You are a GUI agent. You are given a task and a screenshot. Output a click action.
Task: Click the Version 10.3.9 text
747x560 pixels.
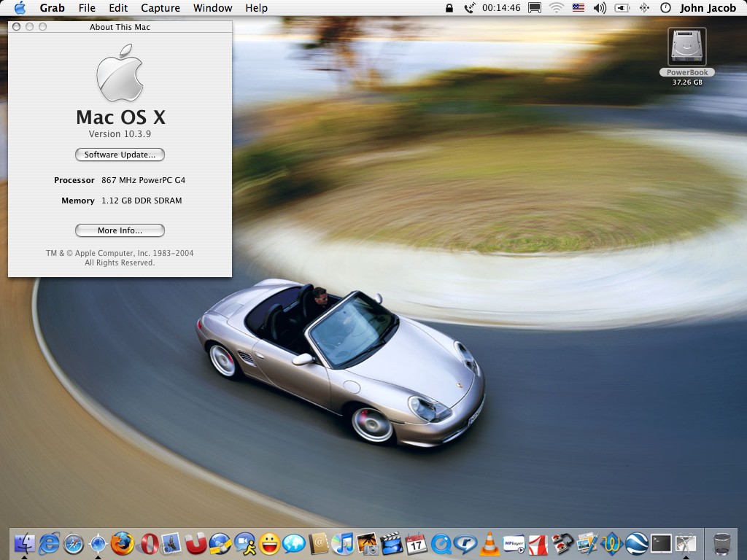click(x=120, y=134)
